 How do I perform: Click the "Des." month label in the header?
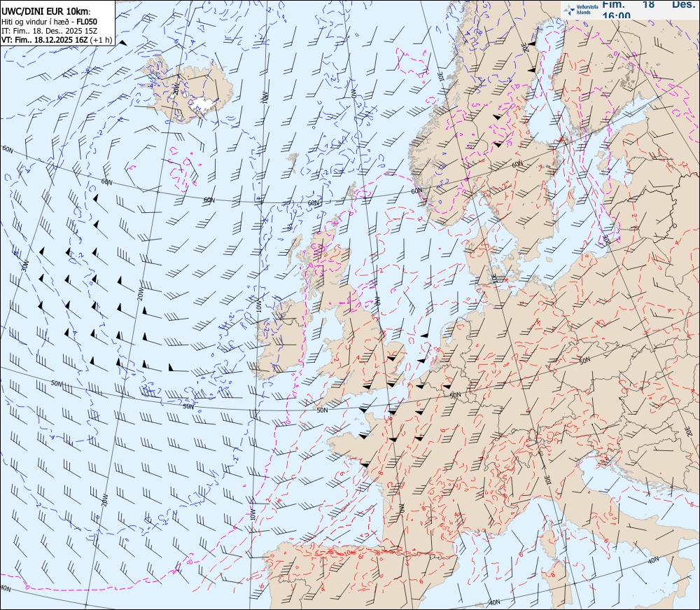684,4
